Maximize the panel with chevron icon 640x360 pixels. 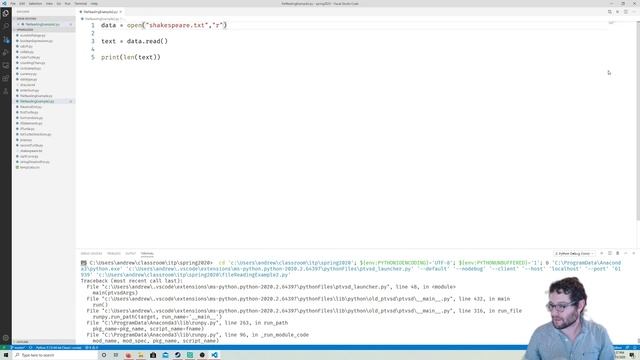pyautogui.click(x=626, y=253)
